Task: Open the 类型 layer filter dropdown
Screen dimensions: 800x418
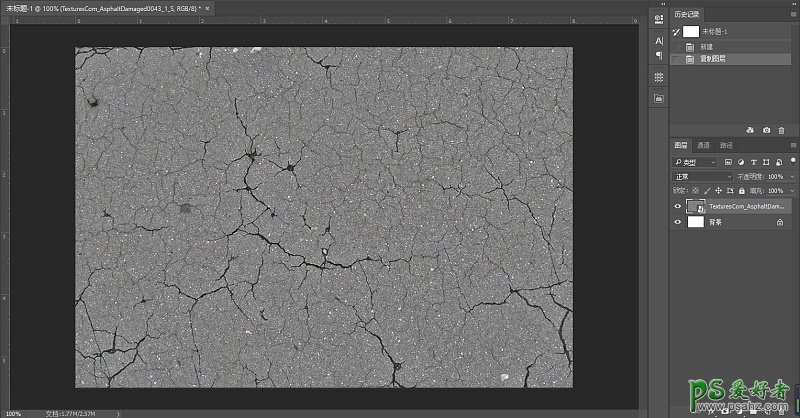Action: tap(696, 161)
